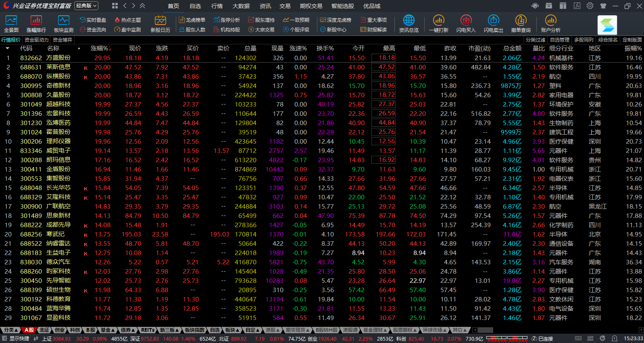Screen dimensions: 644x343
Task: Open the 涨幅排行 gain ranking icon
Action: (x=36, y=23)
